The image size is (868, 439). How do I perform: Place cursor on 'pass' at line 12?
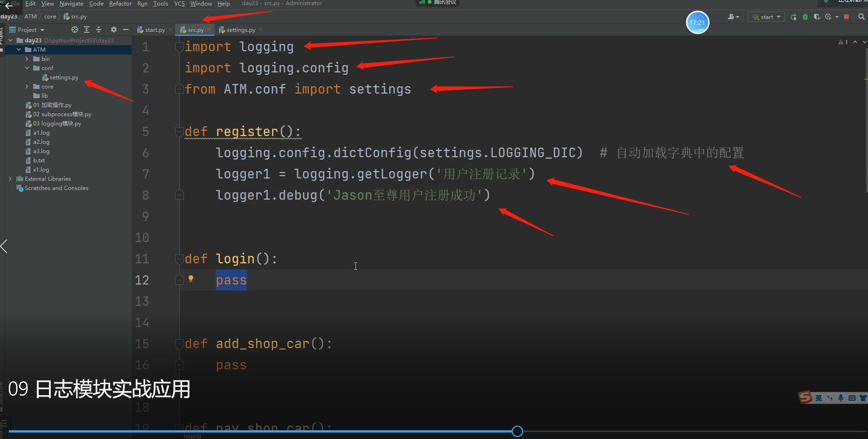click(x=231, y=280)
